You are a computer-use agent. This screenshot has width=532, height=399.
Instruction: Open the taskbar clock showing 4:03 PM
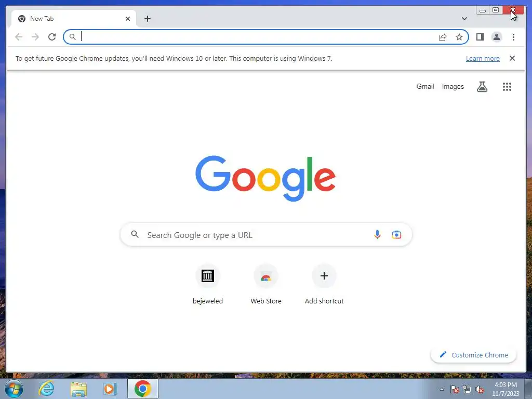(x=506, y=389)
